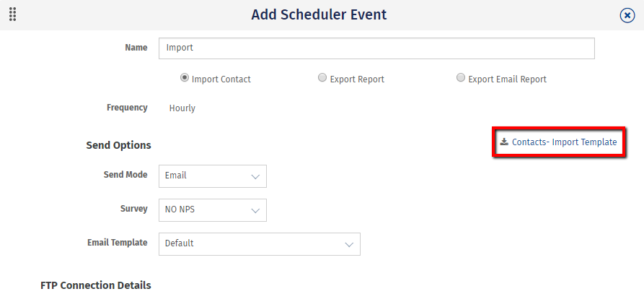Screen dimensions: 644x294
Task: Expand the Survey dropdown showing NO NPS
Action: pos(212,210)
